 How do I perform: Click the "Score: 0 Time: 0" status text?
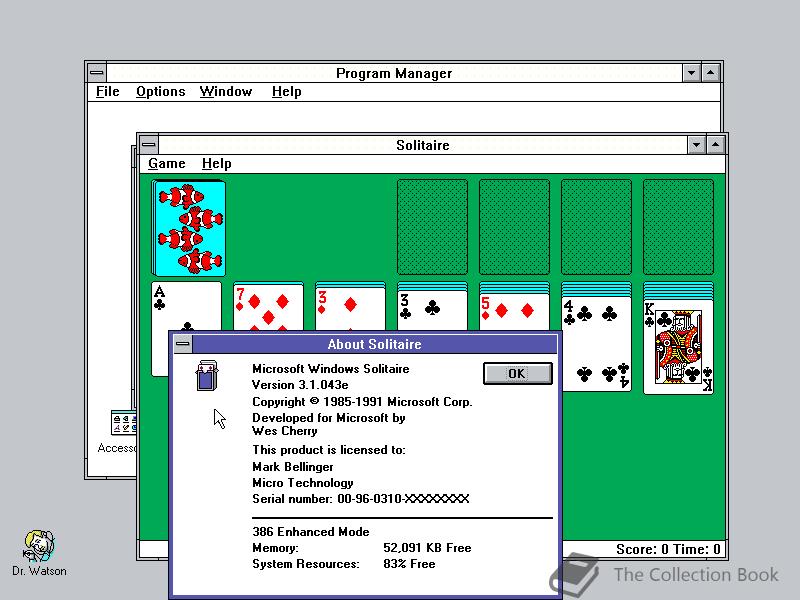click(668, 549)
